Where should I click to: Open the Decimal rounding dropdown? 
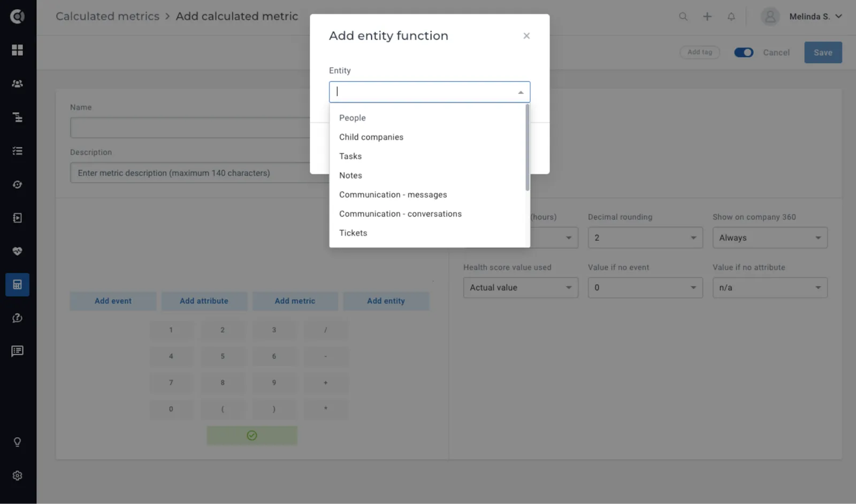[x=645, y=238]
